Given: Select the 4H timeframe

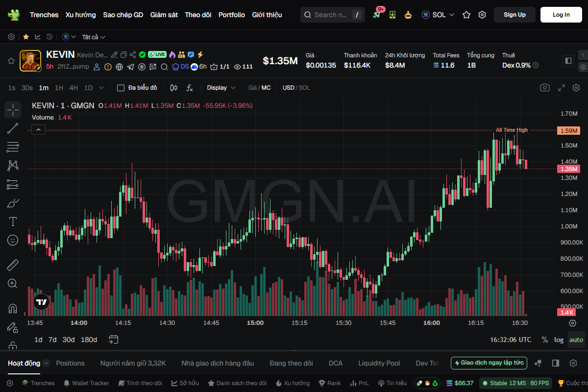Looking at the screenshot, I should coord(73,88).
